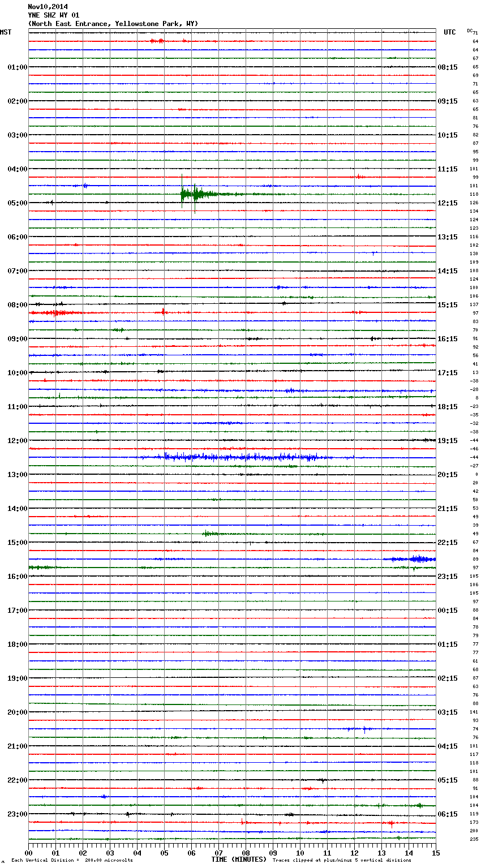Viewport: 481px width, 868px height.
Task: Click the date label Nov10,2014
Action: [48, 7]
